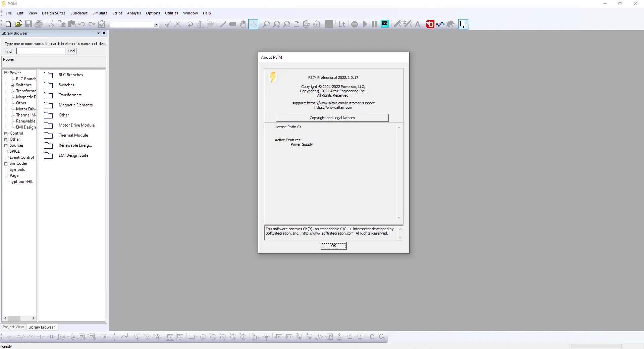Select Symbols in the library tree

pyautogui.click(x=17, y=169)
